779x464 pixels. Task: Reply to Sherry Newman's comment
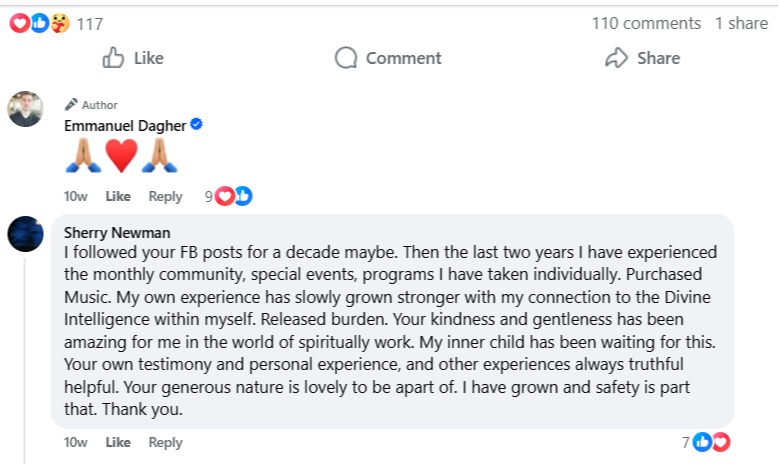tap(165, 442)
